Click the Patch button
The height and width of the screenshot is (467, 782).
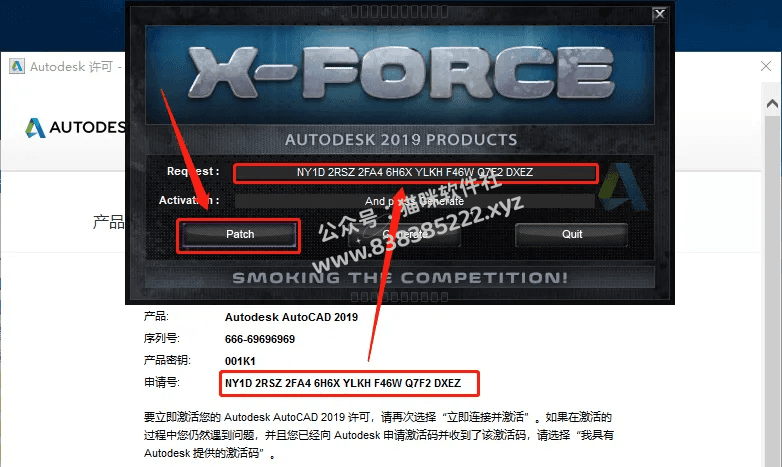239,234
